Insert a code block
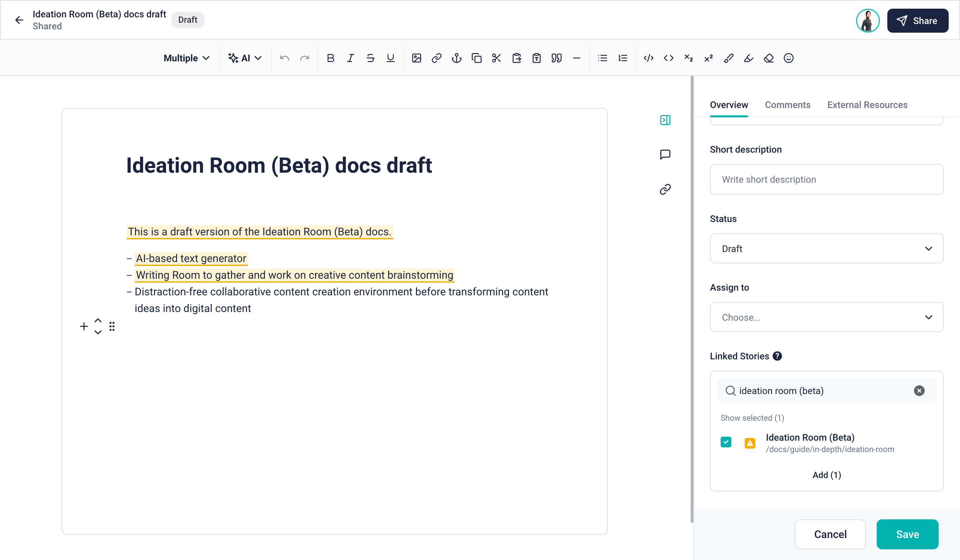This screenshot has height=560, width=960. click(x=648, y=58)
